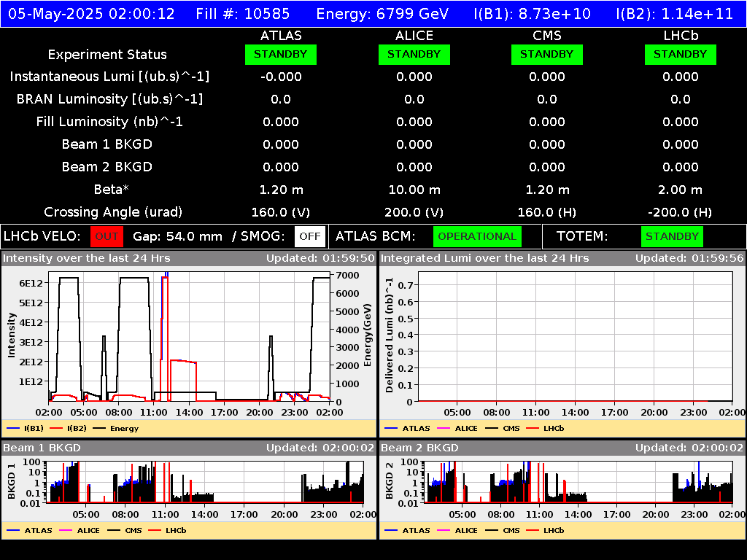Click the Updated: 01:59:50 timestamp
Viewport: 747px width, 560px height.
321,258
